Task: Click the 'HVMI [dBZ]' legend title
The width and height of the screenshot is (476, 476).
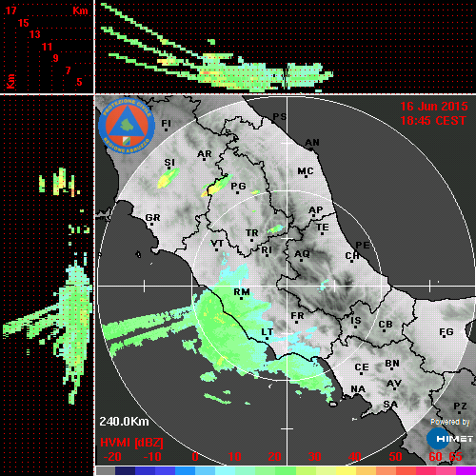Action: pyautogui.click(x=131, y=443)
